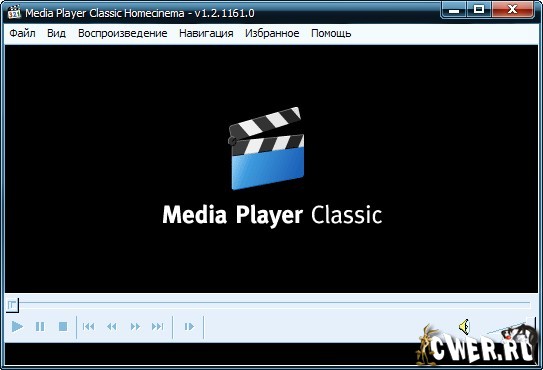Screen dimensions: 543x370
Task: Maximize the Media Player Classic window
Action: [x=479, y=9]
